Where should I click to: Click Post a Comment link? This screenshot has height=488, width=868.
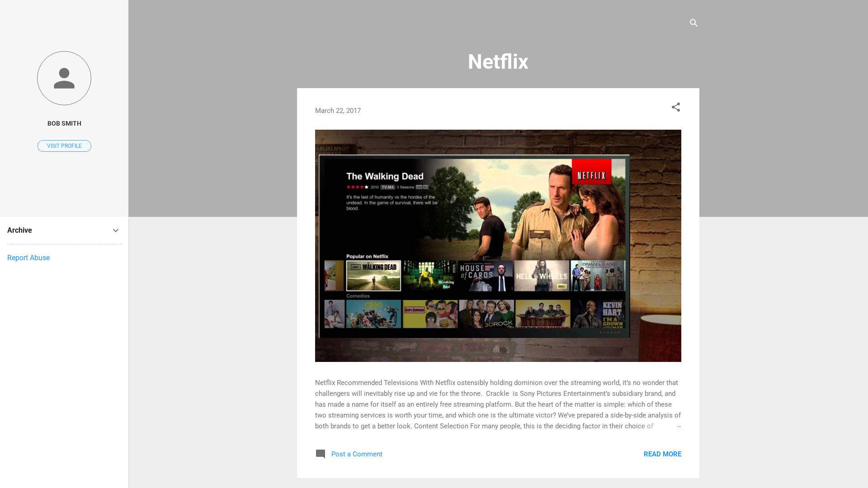[x=357, y=454]
